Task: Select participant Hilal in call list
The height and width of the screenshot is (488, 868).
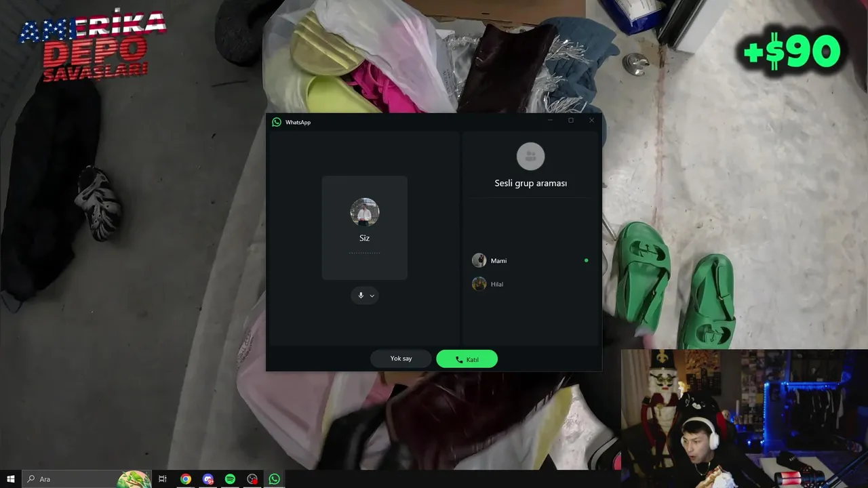Action: (530, 284)
